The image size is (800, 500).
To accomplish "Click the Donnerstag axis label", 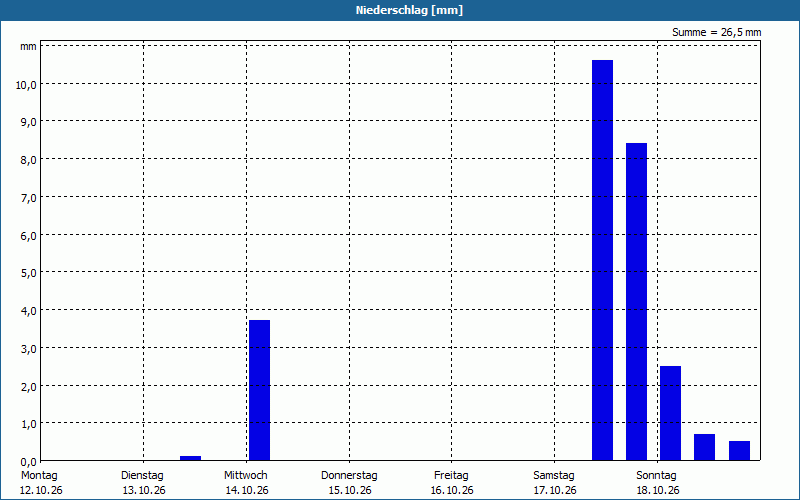I will 349,476.
